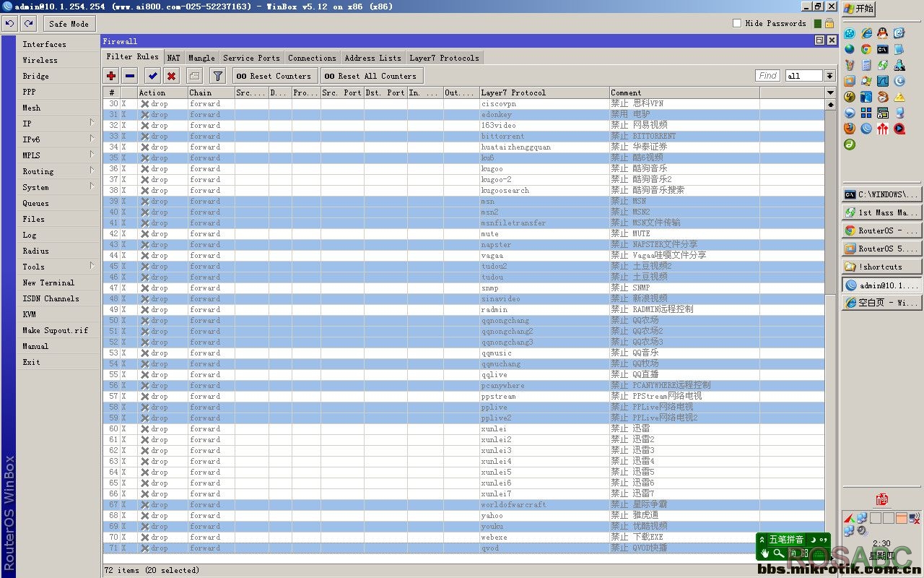
Task: Click the Redo arrow icon
Action: 29,24
